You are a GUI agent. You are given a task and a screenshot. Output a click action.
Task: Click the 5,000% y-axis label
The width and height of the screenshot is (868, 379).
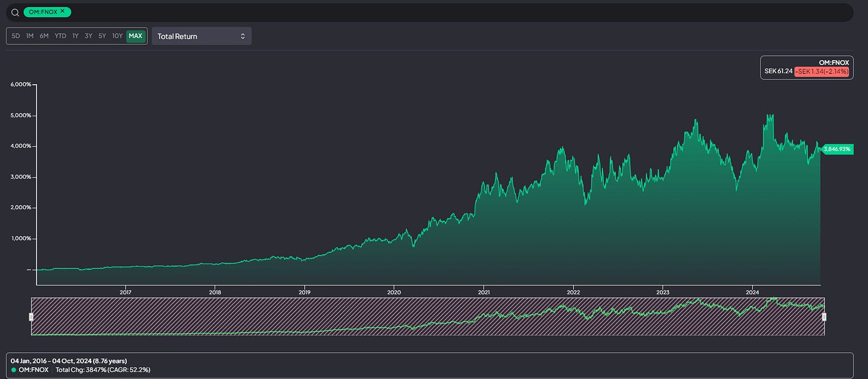click(x=20, y=116)
